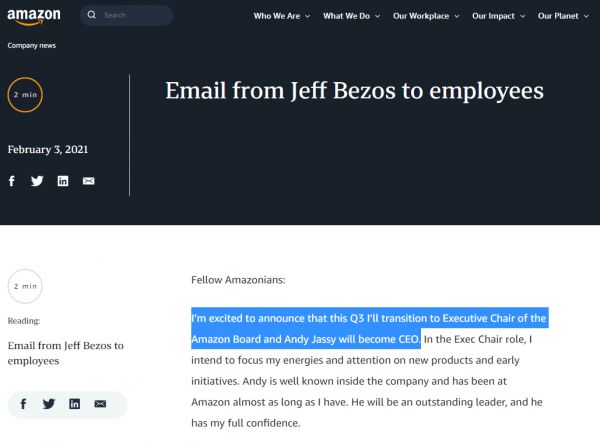Click the sidebar article title link
This screenshot has height=444, width=600.
point(65,352)
